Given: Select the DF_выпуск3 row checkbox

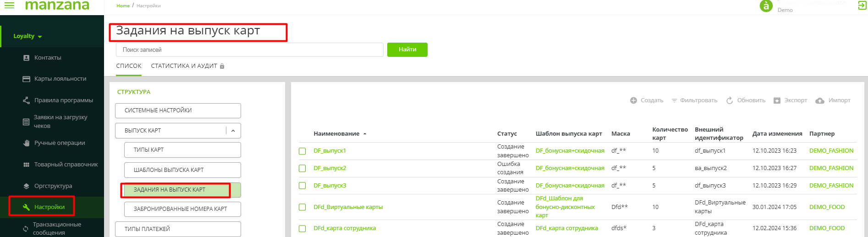Looking at the screenshot, I should coord(302,186).
